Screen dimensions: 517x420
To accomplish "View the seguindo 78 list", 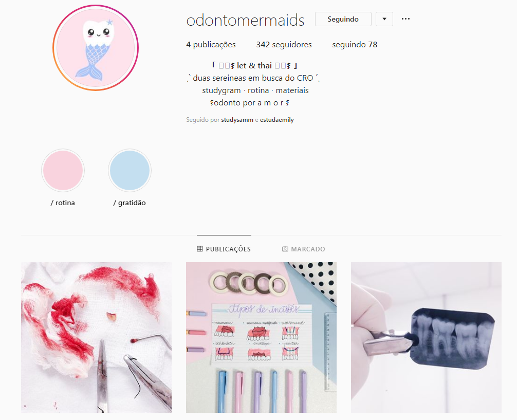I will coord(355,45).
